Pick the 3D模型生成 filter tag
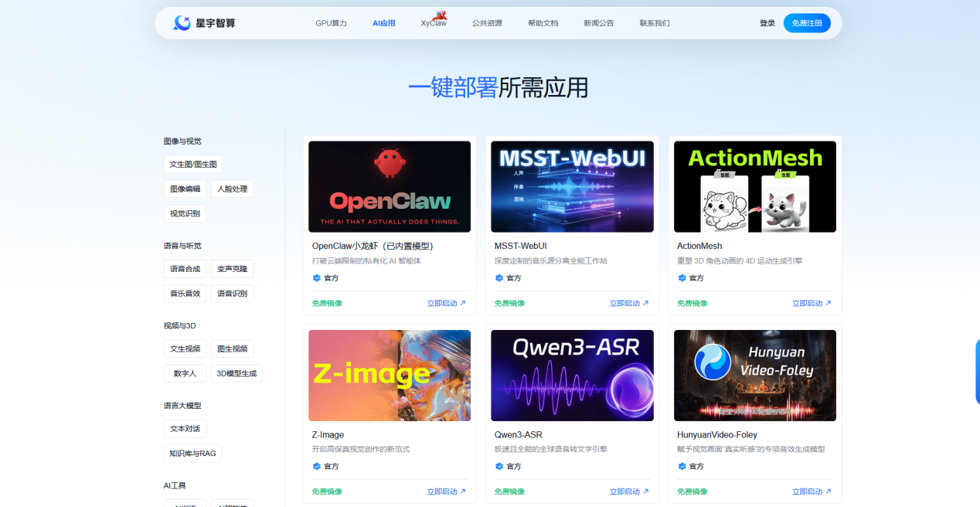The image size is (980, 507). 236,373
